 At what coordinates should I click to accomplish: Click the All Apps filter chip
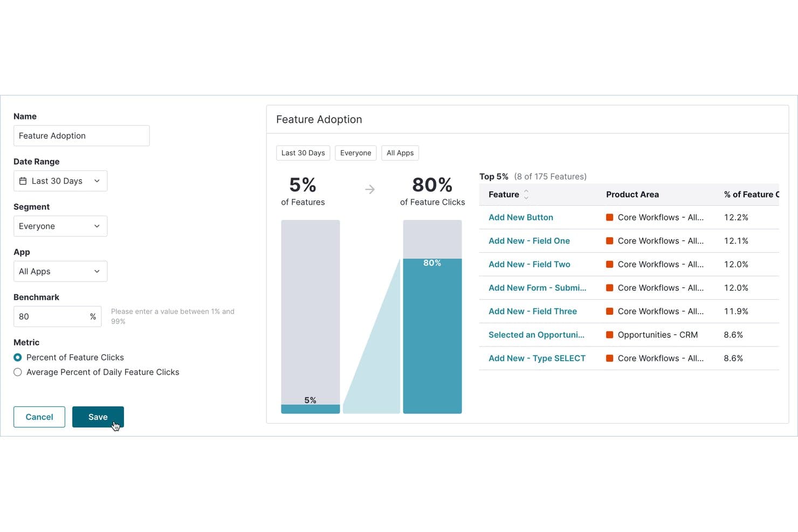click(x=400, y=153)
